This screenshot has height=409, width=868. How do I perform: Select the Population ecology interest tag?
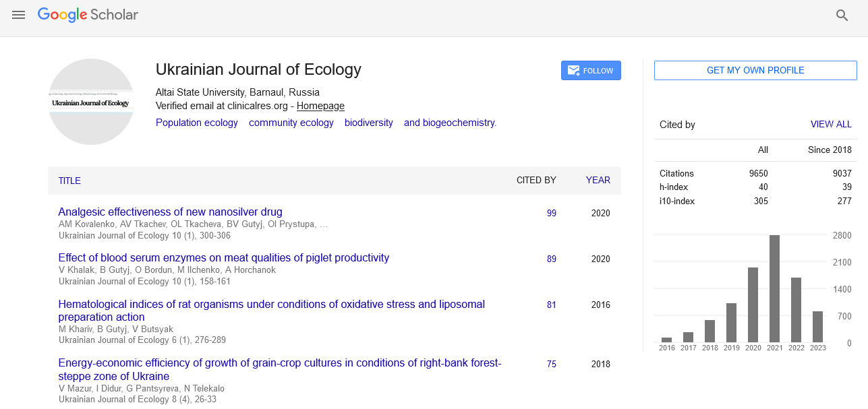[196, 123]
